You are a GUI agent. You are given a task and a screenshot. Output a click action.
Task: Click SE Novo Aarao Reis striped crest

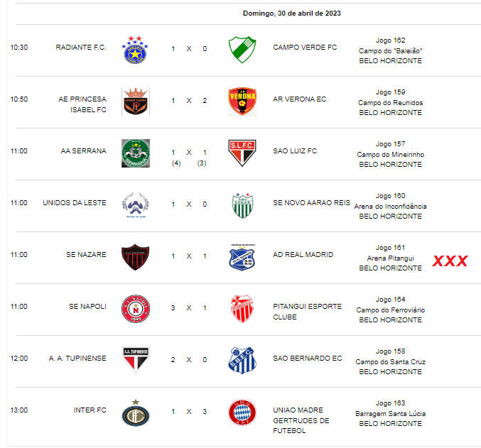pos(242,205)
